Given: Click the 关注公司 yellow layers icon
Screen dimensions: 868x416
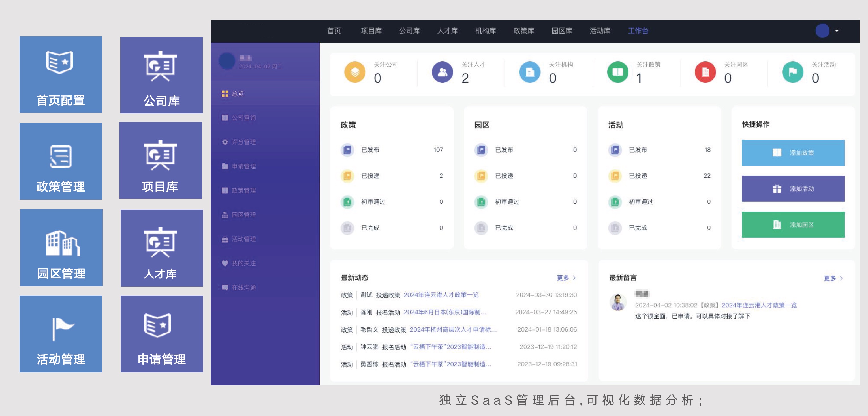Looking at the screenshot, I should coord(354,72).
